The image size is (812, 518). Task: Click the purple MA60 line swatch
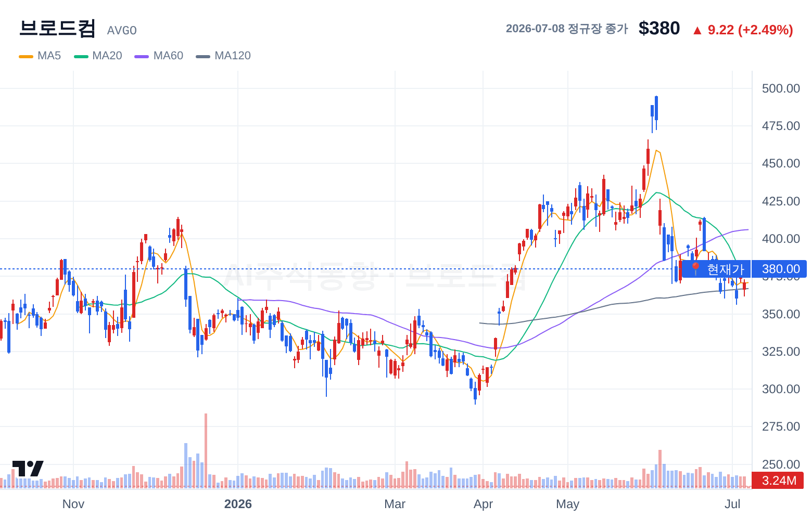coord(142,56)
